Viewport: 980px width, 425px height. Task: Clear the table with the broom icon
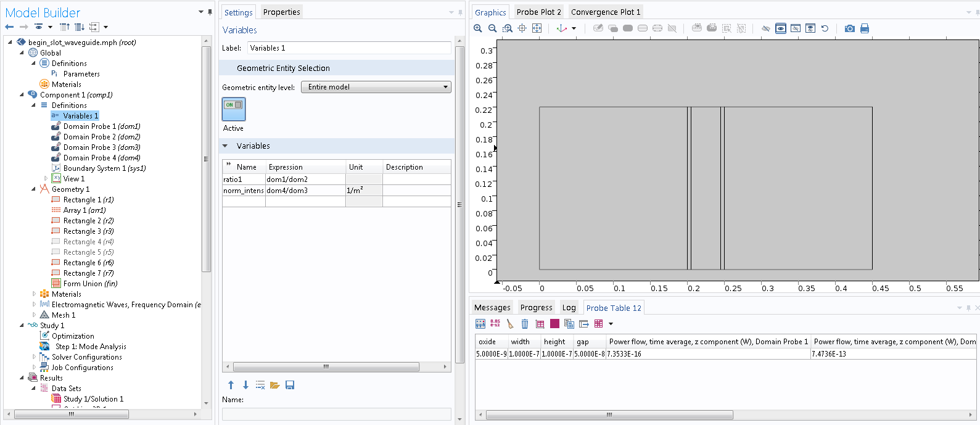[x=510, y=324]
